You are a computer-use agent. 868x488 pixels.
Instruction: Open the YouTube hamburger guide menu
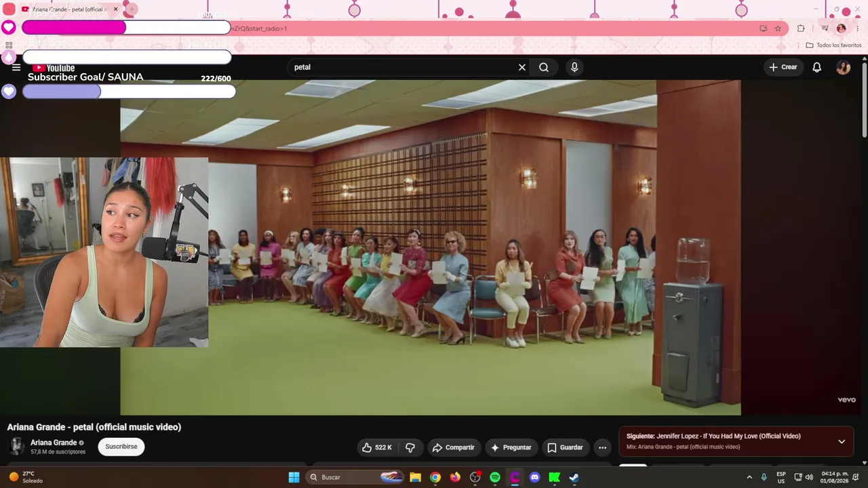pyautogui.click(x=16, y=68)
